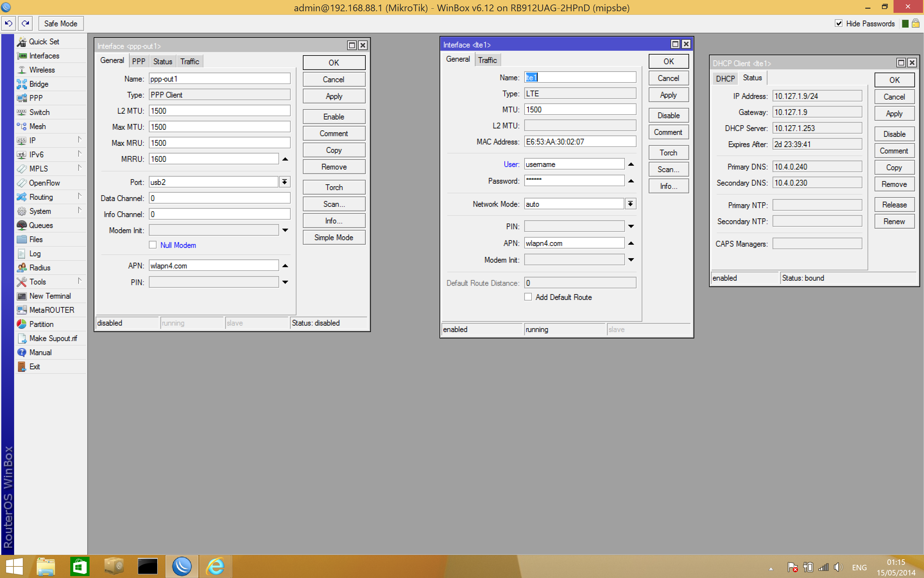
Task: Click Disable button in lte1 window
Action: pyautogui.click(x=669, y=116)
